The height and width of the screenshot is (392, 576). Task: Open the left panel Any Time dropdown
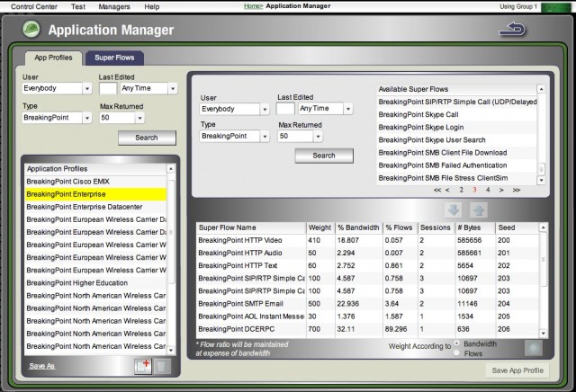[x=148, y=88]
